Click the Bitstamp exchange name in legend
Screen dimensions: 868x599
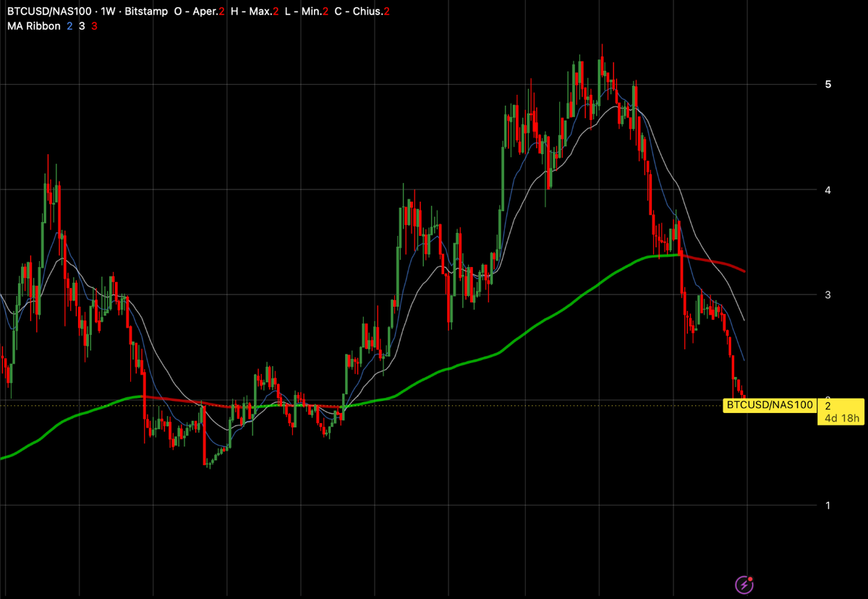[147, 13]
